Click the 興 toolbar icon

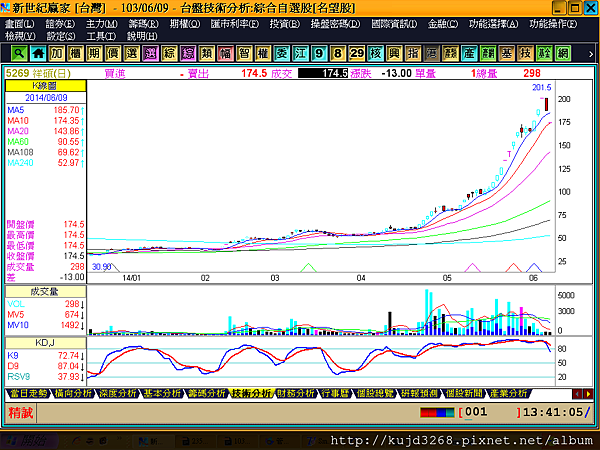tap(394, 53)
